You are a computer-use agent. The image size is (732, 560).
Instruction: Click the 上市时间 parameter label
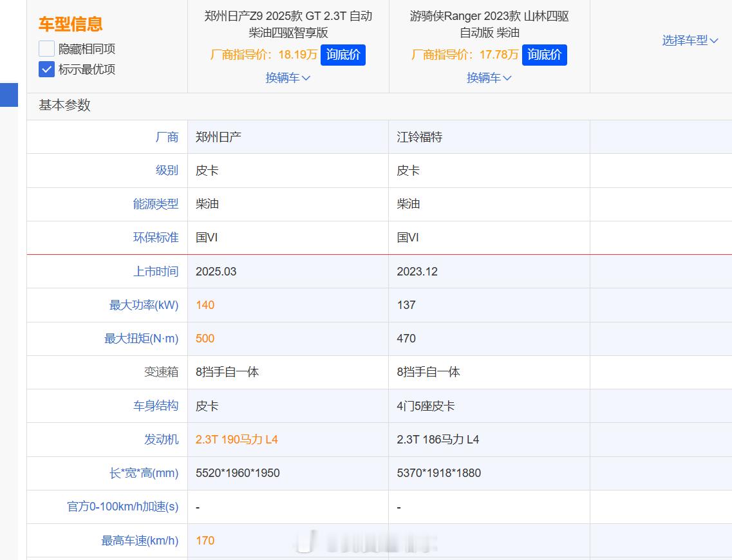click(x=156, y=272)
